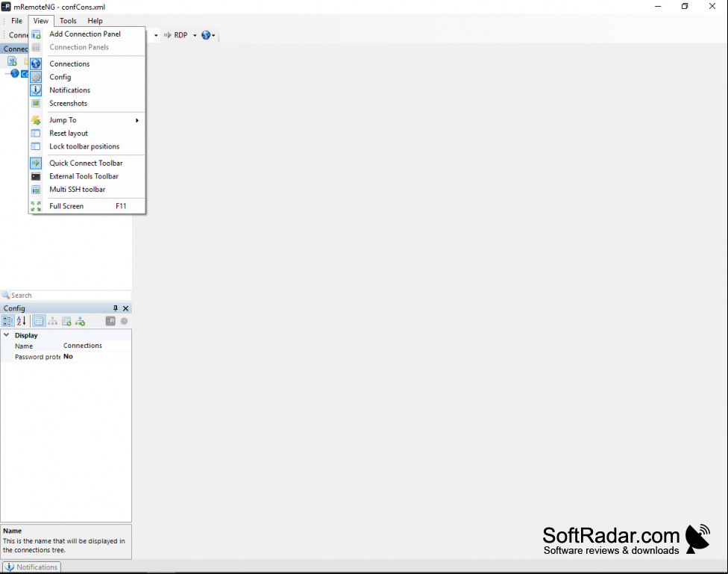728x574 pixels.
Task: Open the Tools menu
Action: click(68, 20)
